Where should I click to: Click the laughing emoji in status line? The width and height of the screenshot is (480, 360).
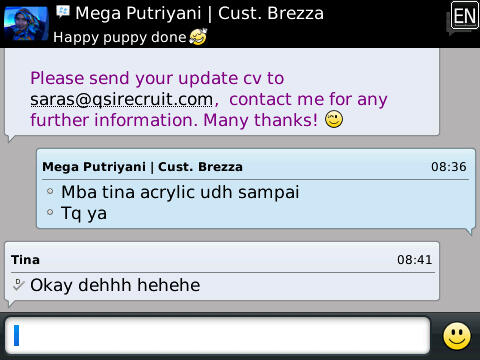tap(198, 37)
